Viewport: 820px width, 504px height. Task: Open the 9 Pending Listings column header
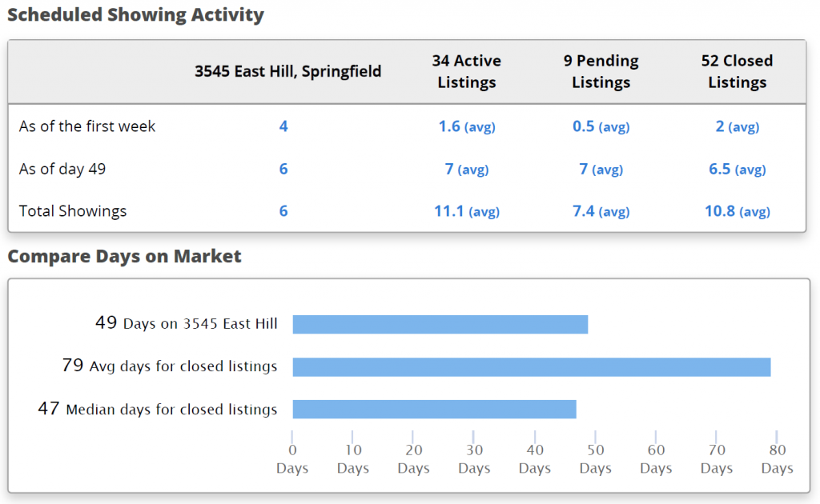tap(601, 71)
